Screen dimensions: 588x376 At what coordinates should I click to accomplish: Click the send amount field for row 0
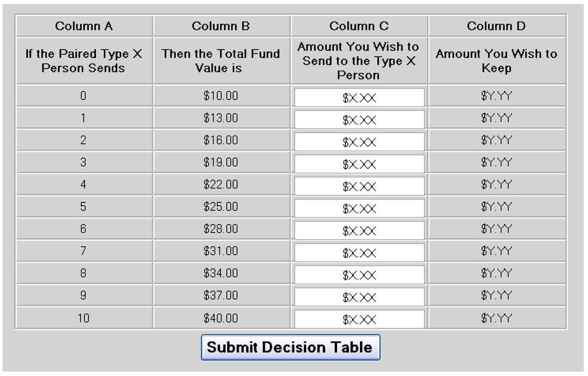[359, 97]
